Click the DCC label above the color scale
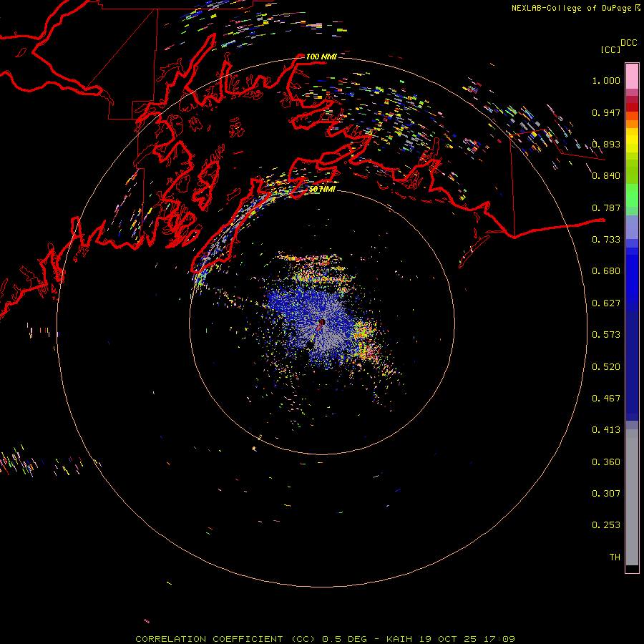 [629, 43]
